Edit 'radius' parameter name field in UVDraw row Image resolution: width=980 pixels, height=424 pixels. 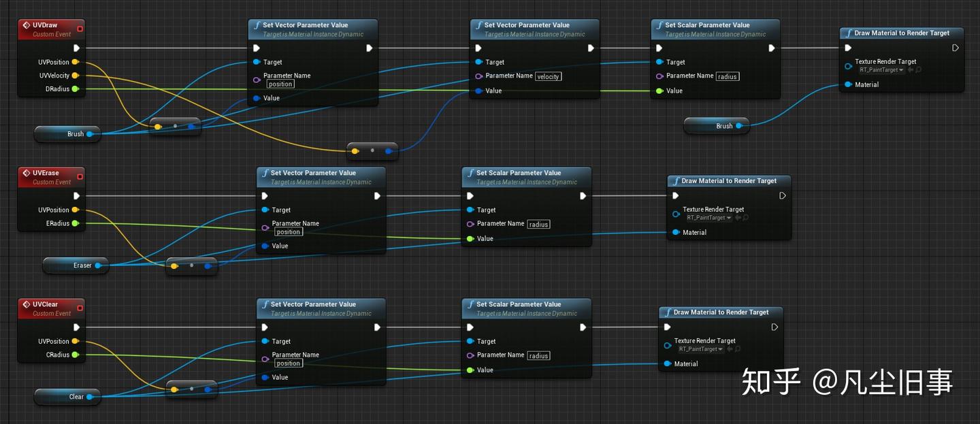[x=728, y=76]
